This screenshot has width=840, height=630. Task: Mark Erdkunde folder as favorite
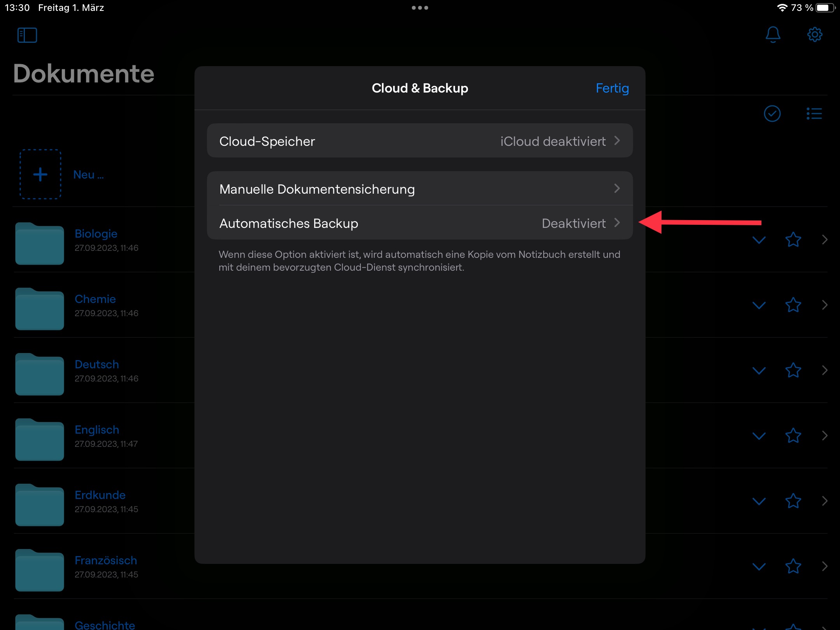pyautogui.click(x=793, y=501)
